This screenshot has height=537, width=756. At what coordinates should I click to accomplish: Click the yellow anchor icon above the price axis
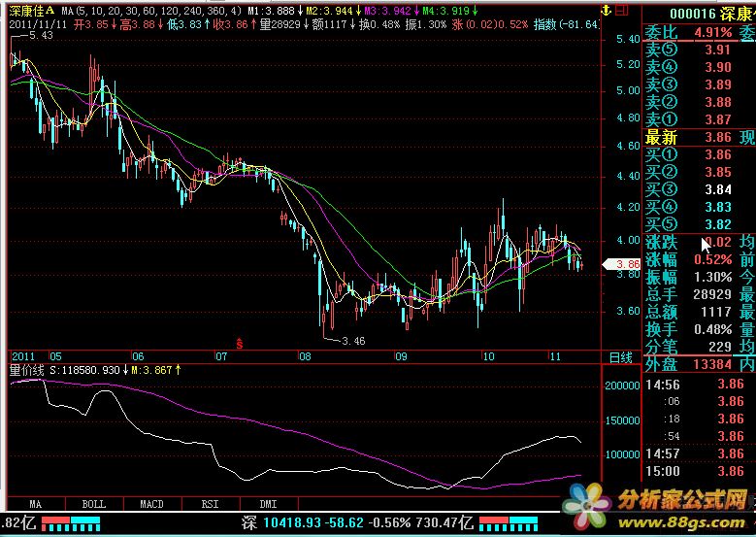coord(607,10)
